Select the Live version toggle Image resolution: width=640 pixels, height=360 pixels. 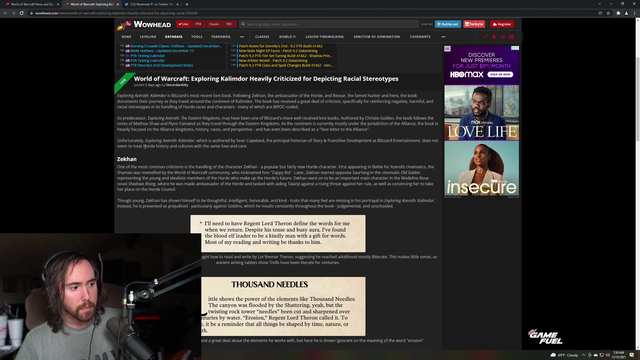(184, 24)
